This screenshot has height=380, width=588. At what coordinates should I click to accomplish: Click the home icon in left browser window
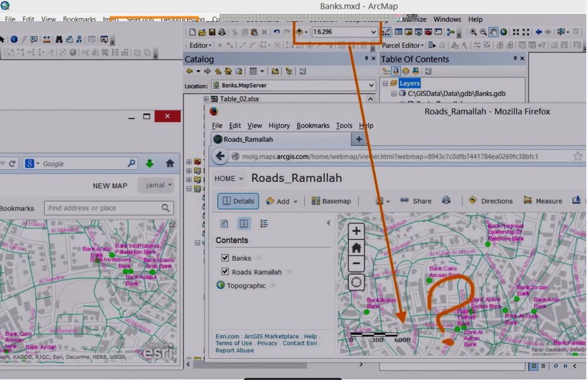170,163
